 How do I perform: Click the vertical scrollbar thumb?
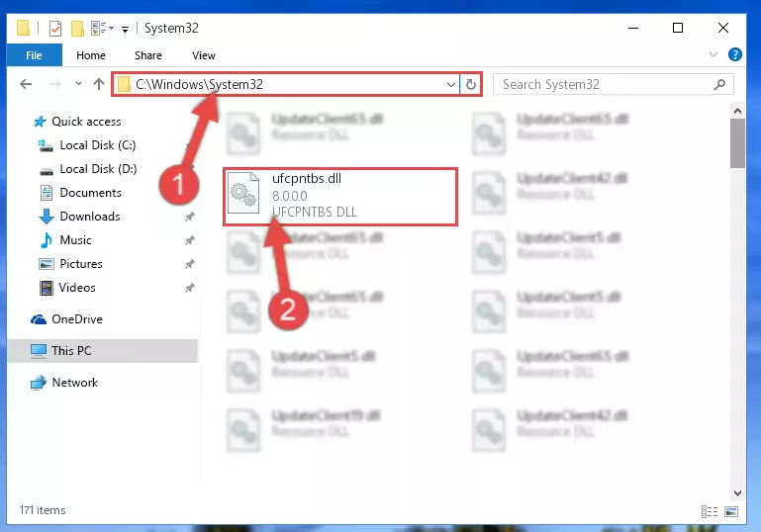click(737, 143)
